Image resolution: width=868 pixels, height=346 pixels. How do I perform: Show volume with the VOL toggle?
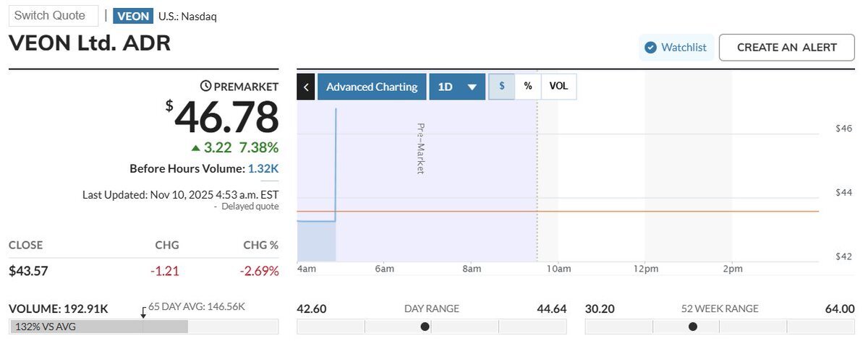click(558, 87)
